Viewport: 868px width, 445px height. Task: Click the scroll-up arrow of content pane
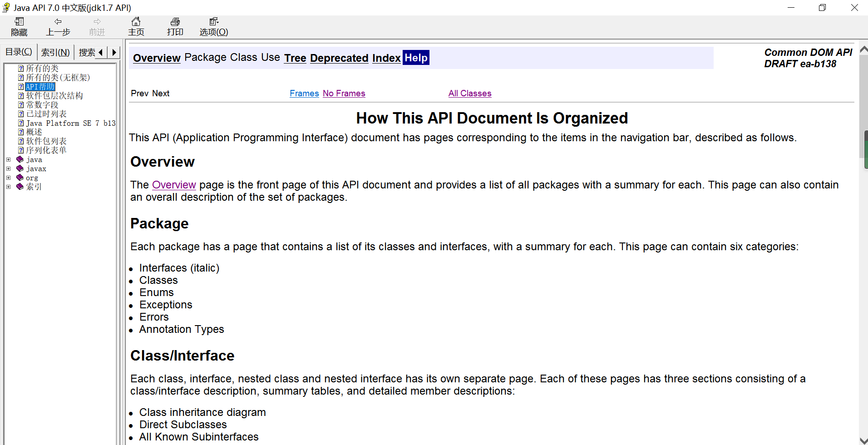863,49
